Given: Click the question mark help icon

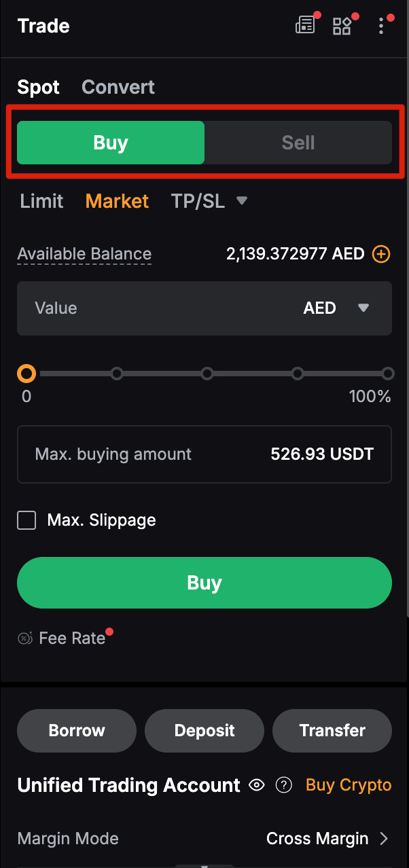Looking at the screenshot, I should tap(284, 785).
